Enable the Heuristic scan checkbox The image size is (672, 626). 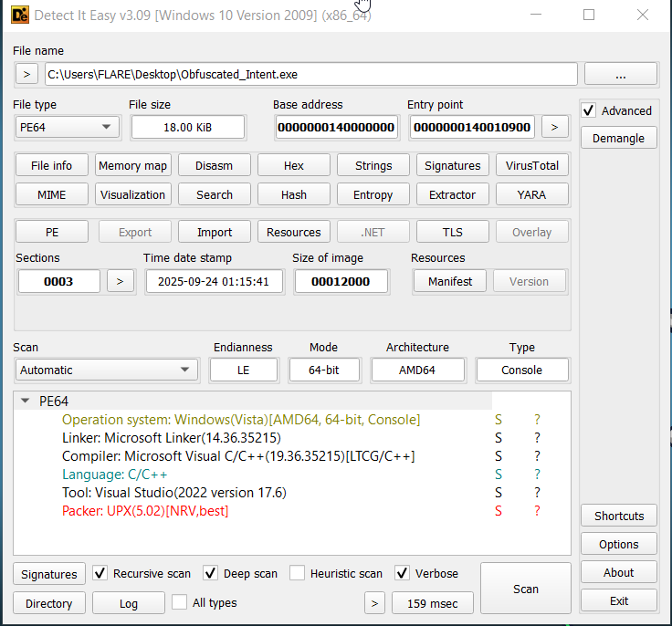pos(297,573)
